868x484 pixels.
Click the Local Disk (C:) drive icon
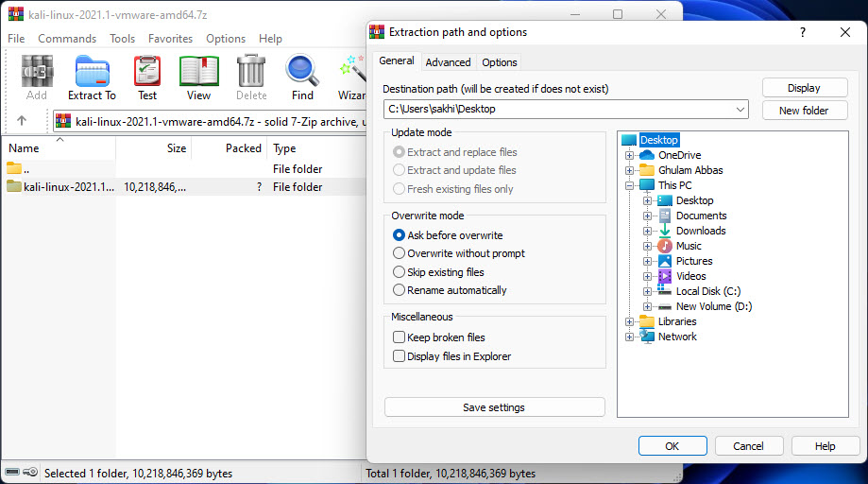[x=664, y=290]
